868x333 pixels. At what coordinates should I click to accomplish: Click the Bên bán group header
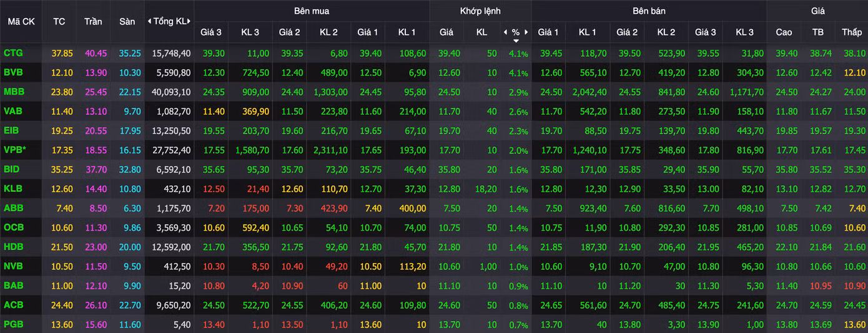pos(649,11)
